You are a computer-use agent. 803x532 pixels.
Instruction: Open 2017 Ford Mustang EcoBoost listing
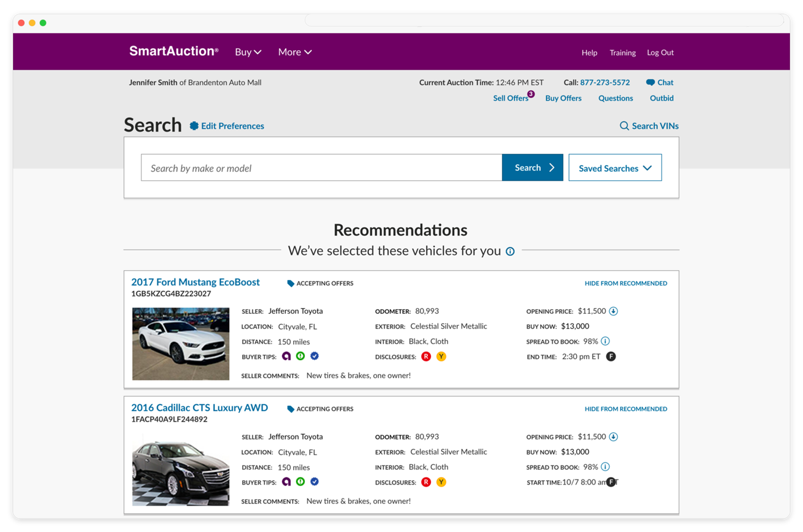(x=195, y=282)
